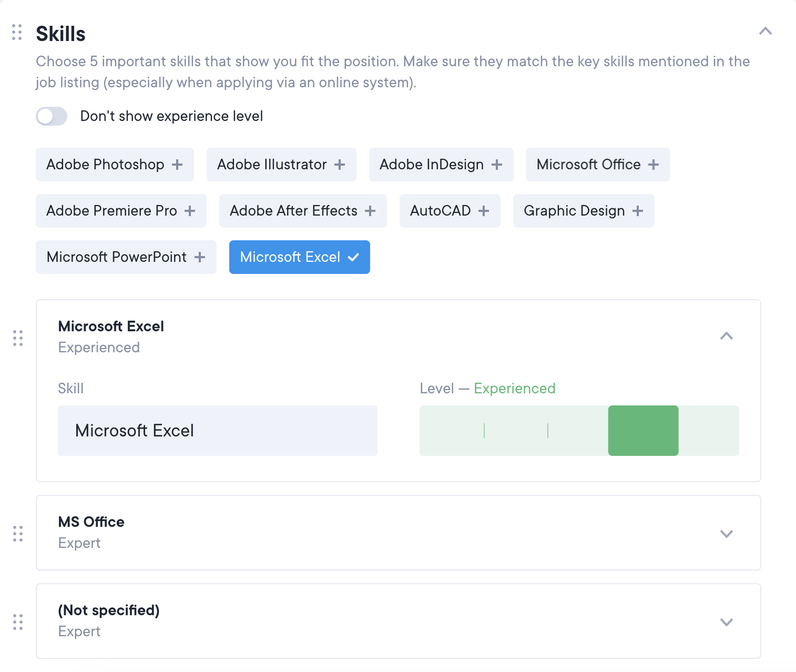Collapse the Microsoft Excel skill card
This screenshot has width=796, height=672.
[x=726, y=336]
